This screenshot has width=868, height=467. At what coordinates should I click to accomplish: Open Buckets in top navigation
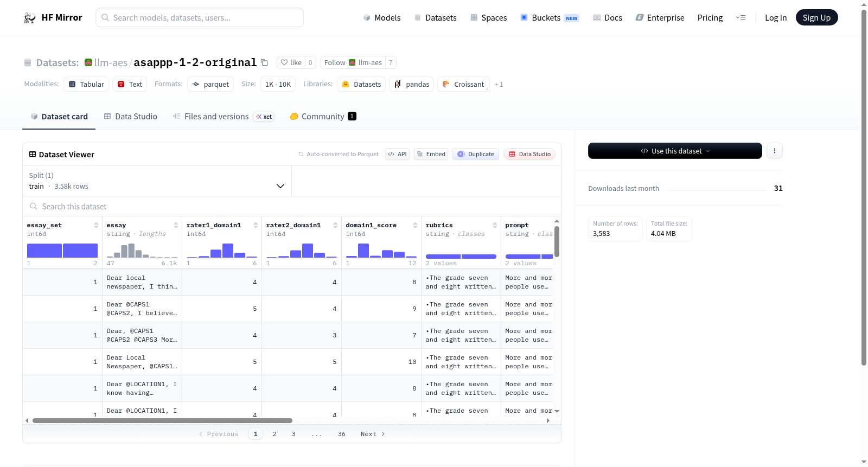pos(550,18)
